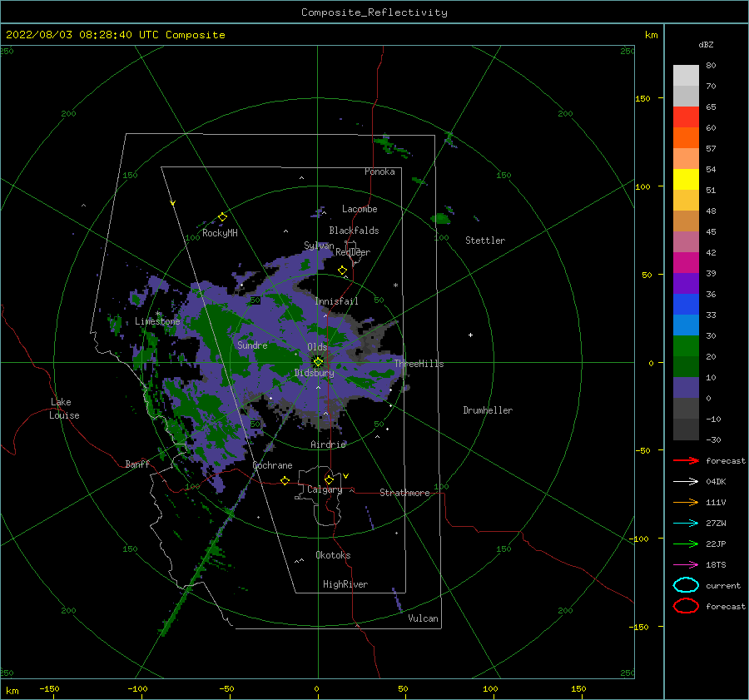Screen dimensions: 749x700
Task: Click the magenta 18TS arrow icon
Action: (x=686, y=565)
